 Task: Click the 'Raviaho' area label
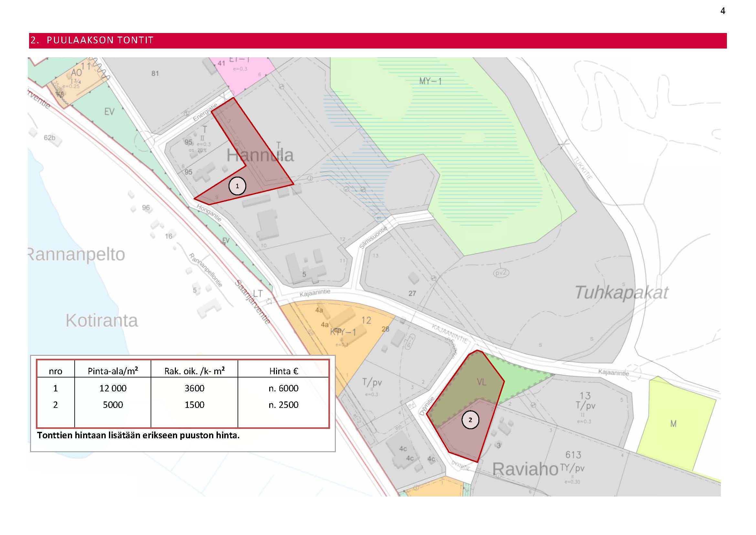click(525, 469)
